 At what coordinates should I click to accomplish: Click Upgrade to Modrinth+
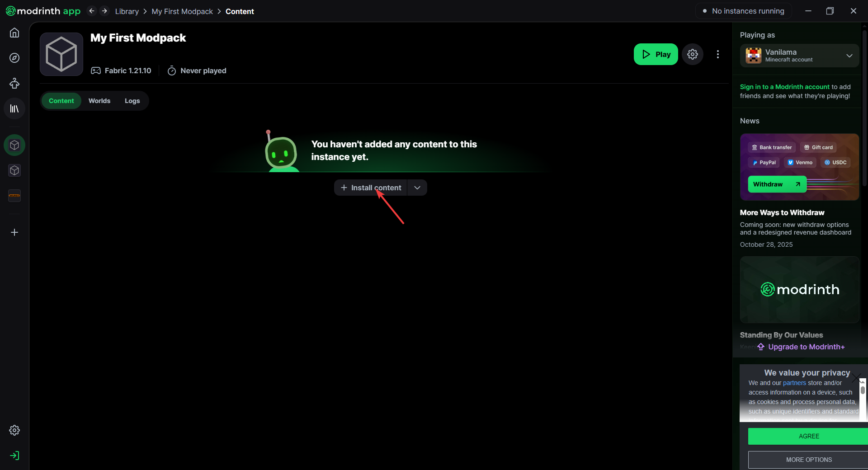click(807, 347)
